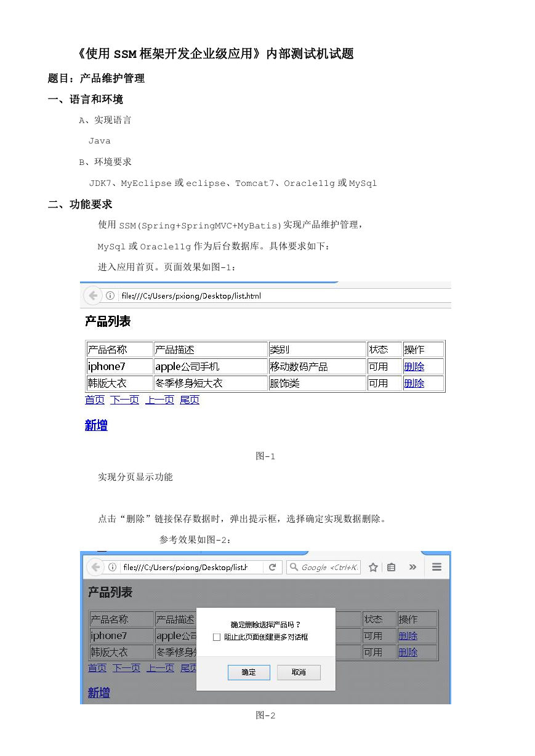This screenshot has width=535, height=756.
Task: Click the 操作 header cell in 图-1 table
Action: (424, 350)
